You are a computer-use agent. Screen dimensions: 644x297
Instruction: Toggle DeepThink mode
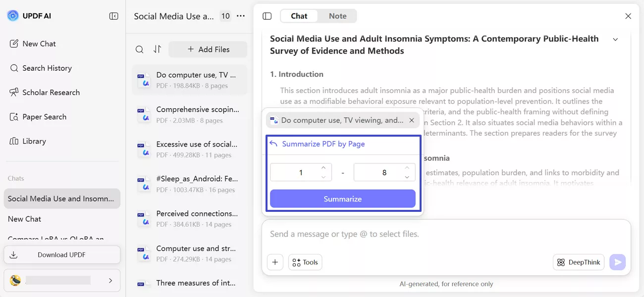[x=578, y=262]
